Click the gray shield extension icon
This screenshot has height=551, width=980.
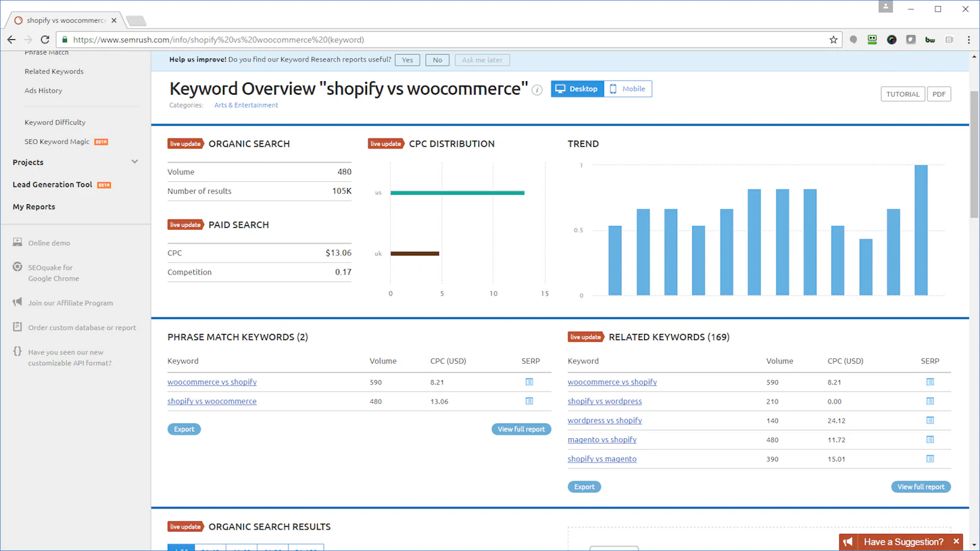tap(911, 40)
